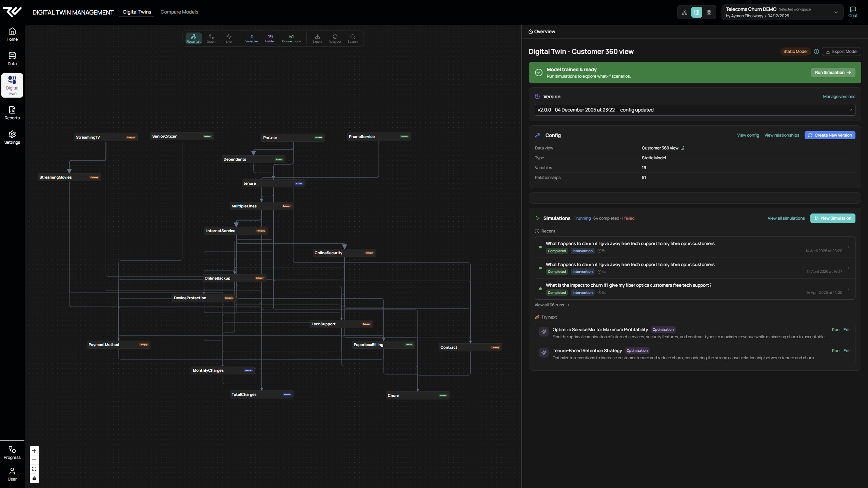Toggle the 19 Hidden variables indicator
This screenshot has width=868, height=488.
270,38
